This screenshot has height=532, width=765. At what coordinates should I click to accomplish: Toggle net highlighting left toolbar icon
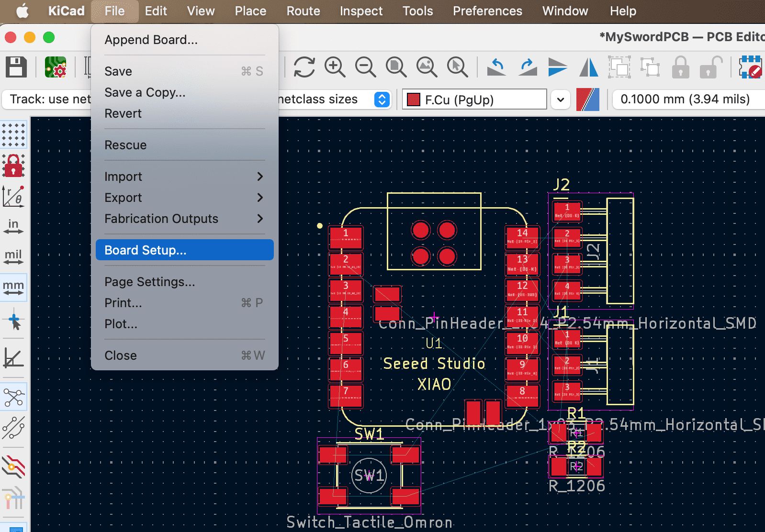click(x=14, y=498)
